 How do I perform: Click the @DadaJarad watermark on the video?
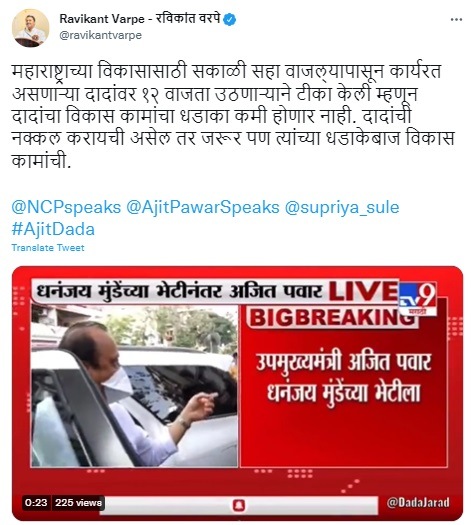click(x=418, y=502)
